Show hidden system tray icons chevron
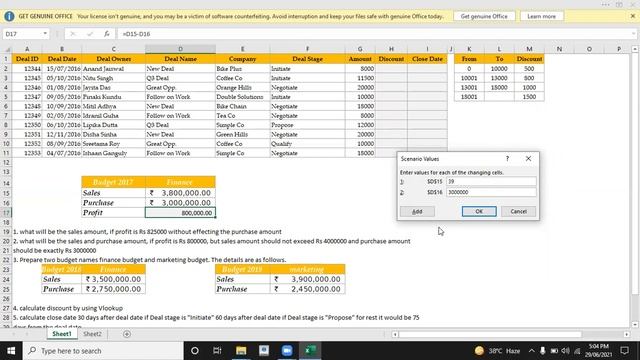This screenshot has width=640, height=360. pyautogui.click(x=531, y=351)
